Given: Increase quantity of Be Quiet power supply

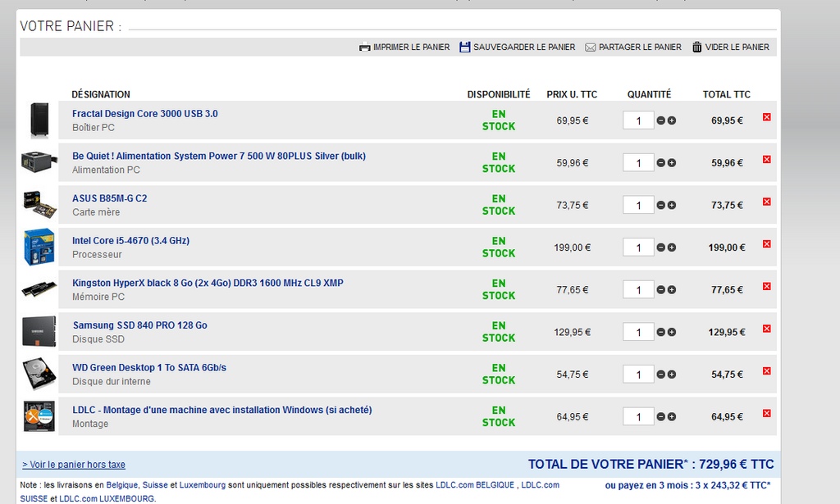Looking at the screenshot, I should click(672, 162).
